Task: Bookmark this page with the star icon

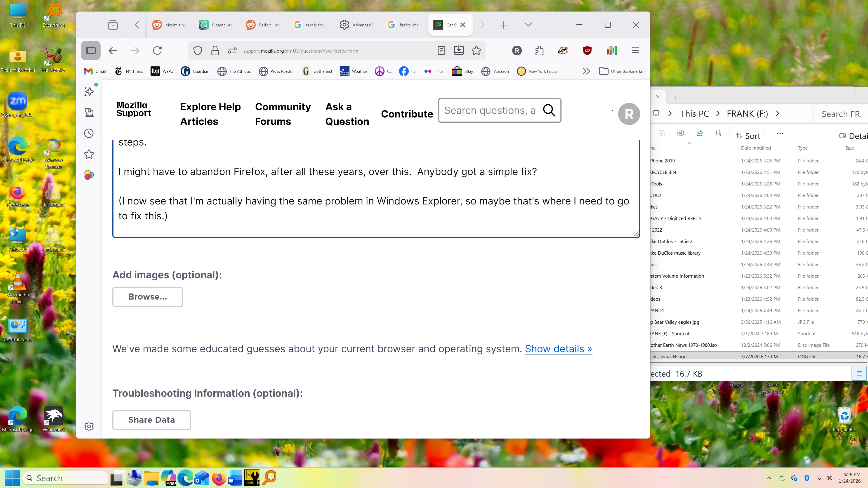Action: 476,51
